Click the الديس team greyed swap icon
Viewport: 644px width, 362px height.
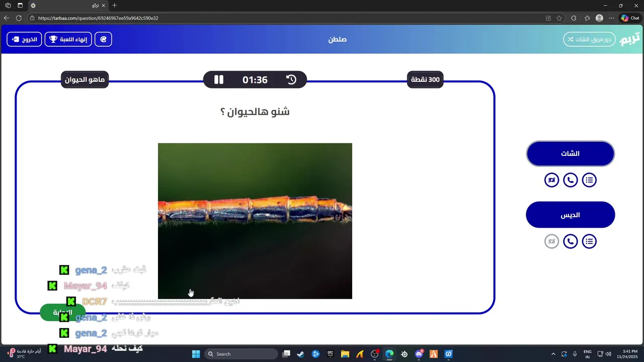click(551, 241)
